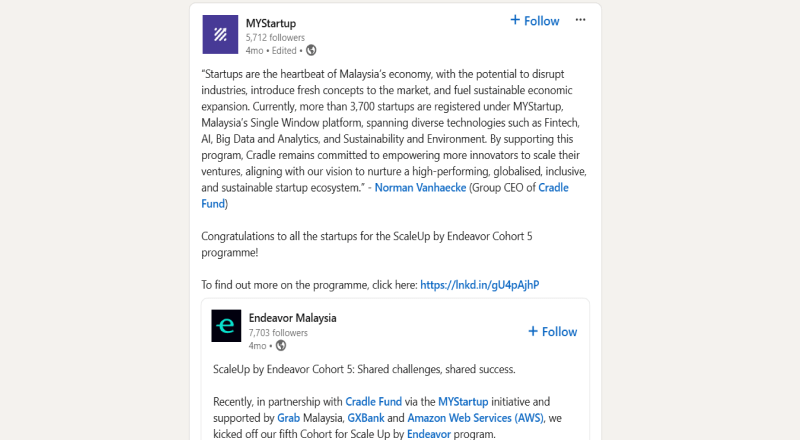Click the globe icon under Endeavor Malaysia
The image size is (800, 440).
point(281,346)
